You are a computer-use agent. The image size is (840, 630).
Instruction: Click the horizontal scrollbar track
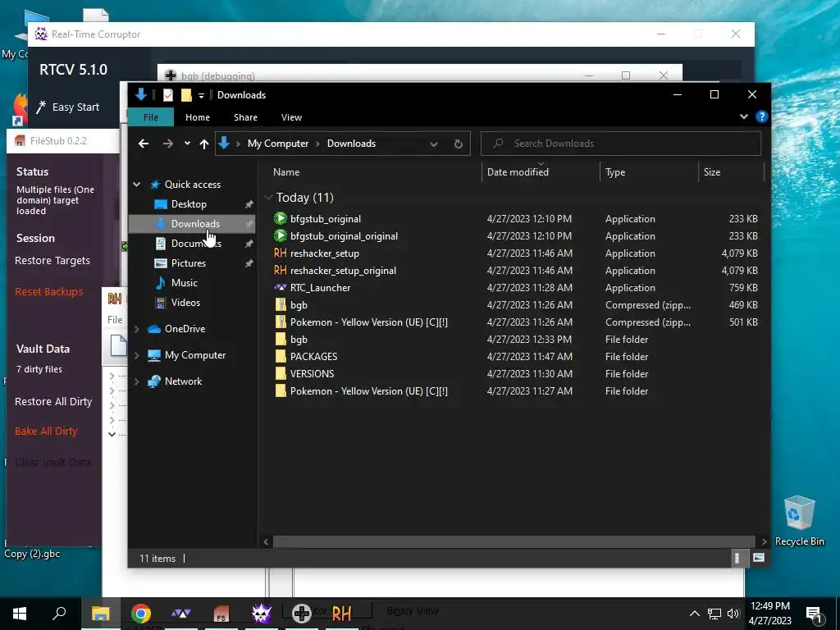click(x=514, y=541)
